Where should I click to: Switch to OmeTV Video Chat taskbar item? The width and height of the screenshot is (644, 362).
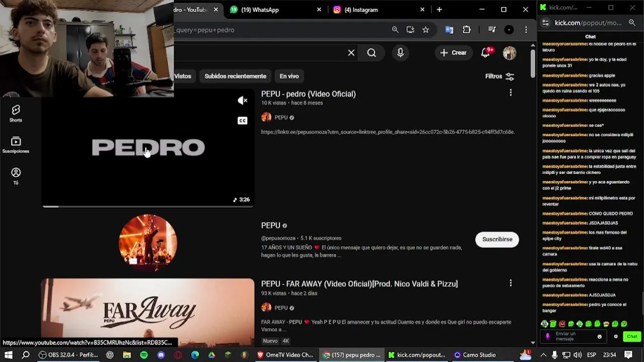point(285,355)
